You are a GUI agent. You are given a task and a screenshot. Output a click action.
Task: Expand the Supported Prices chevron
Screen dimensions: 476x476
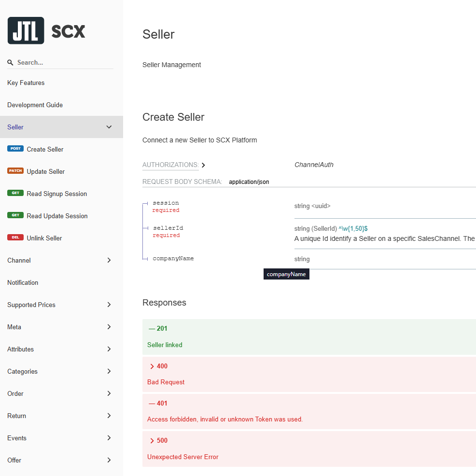(x=109, y=305)
